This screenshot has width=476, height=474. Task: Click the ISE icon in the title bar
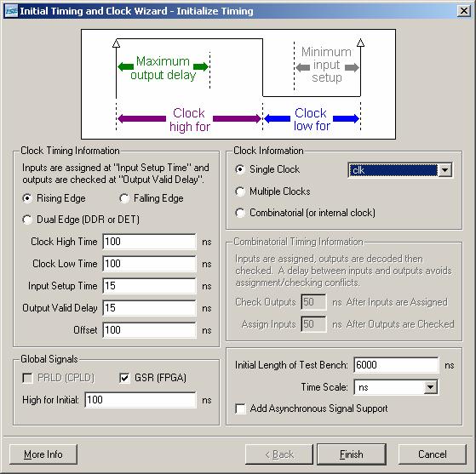pos(11,11)
